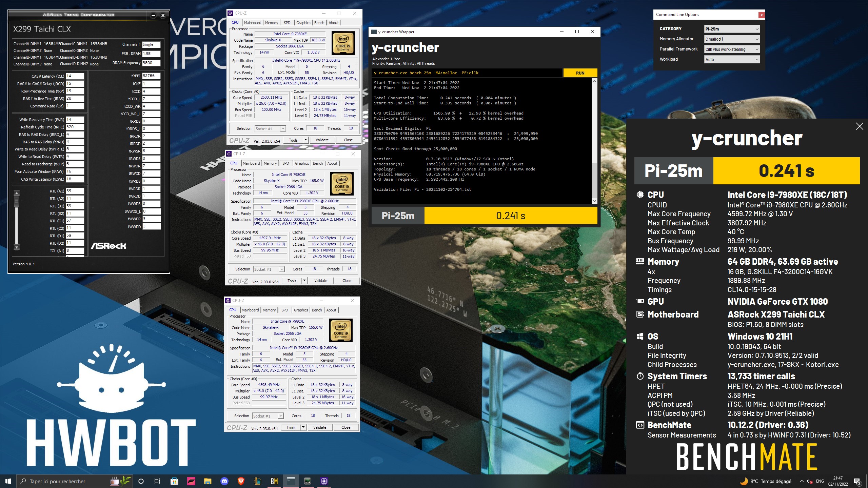868x488 pixels.
Task: Click the Windows search box in taskbar
Action: [75, 481]
